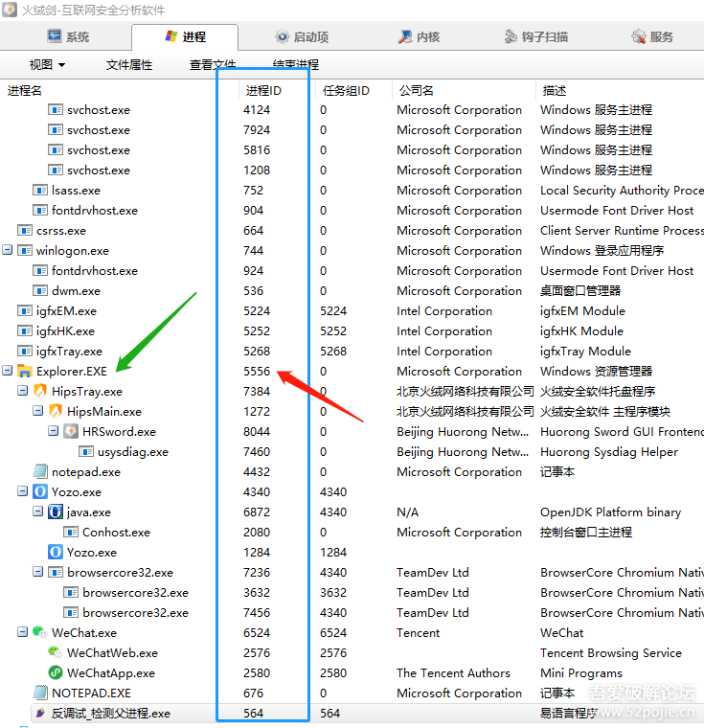The image size is (704, 728).
Task: Click the WeChatApp.exe green icon
Action: pyautogui.click(x=56, y=672)
